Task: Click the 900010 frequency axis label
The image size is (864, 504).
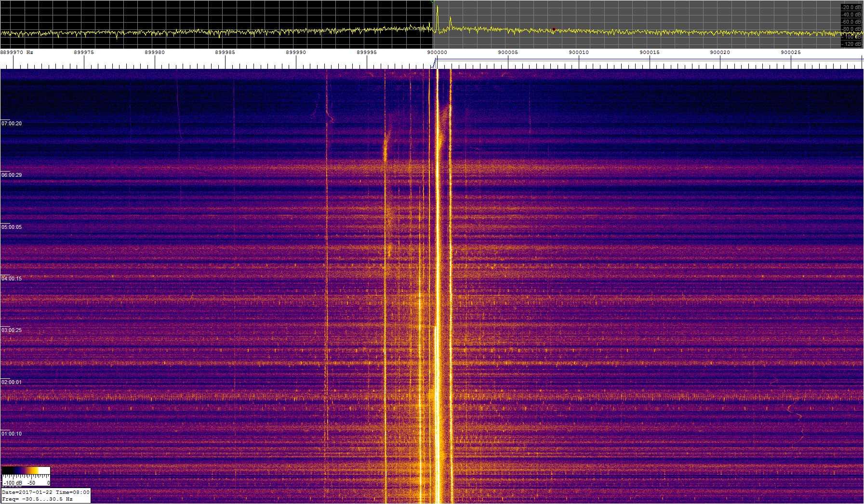Action: pos(579,53)
